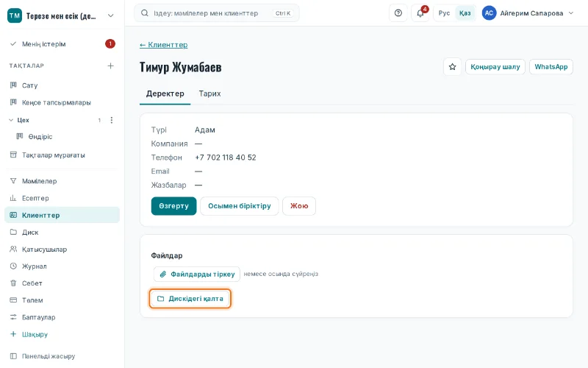Click clock icon beside Журнал
This screenshot has height=368, width=588.
click(13, 266)
